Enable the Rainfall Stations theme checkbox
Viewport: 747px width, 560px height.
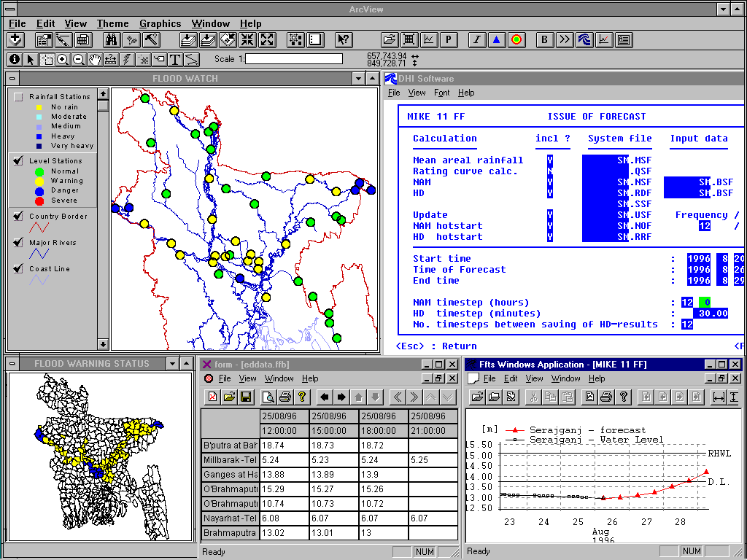pyautogui.click(x=18, y=97)
